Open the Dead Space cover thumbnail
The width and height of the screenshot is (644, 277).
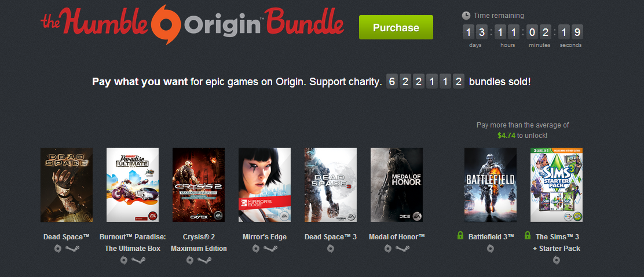[x=67, y=185]
